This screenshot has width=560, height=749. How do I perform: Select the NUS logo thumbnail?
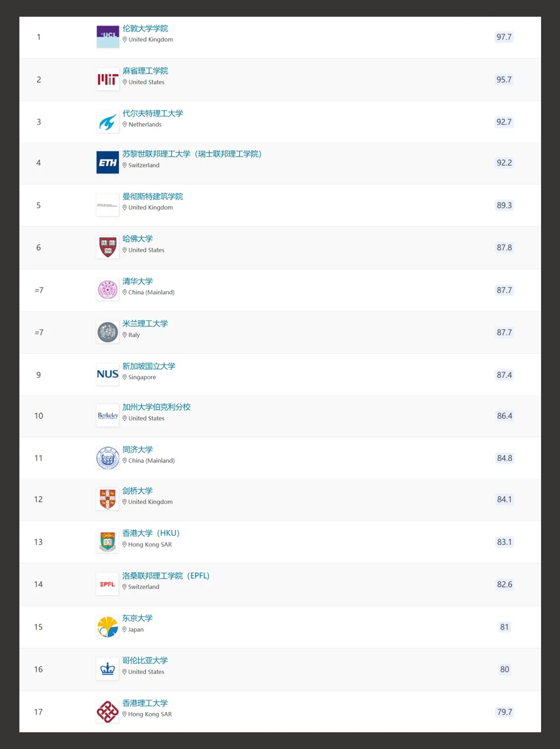(x=108, y=374)
